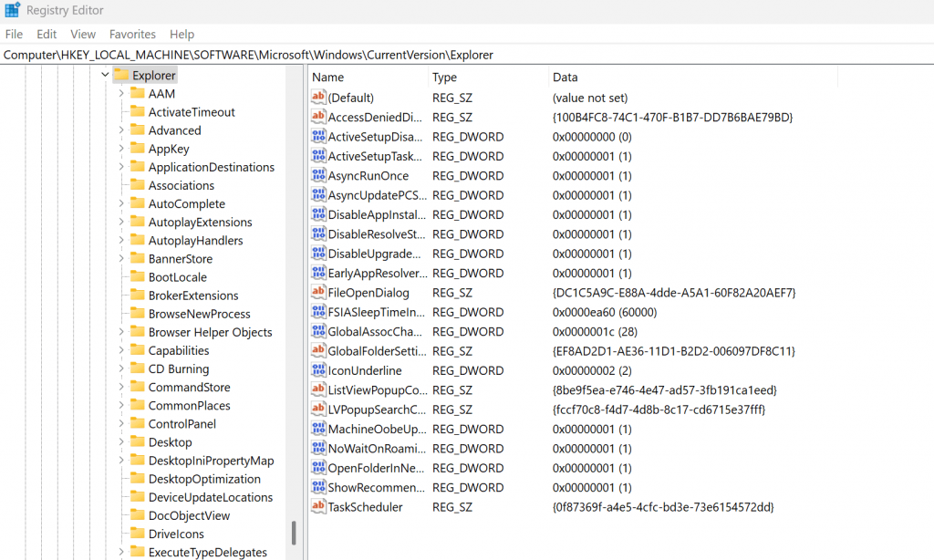The width and height of the screenshot is (934, 560).
Task: Select the DisableResolveSt... value name
Action: (377, 234)
